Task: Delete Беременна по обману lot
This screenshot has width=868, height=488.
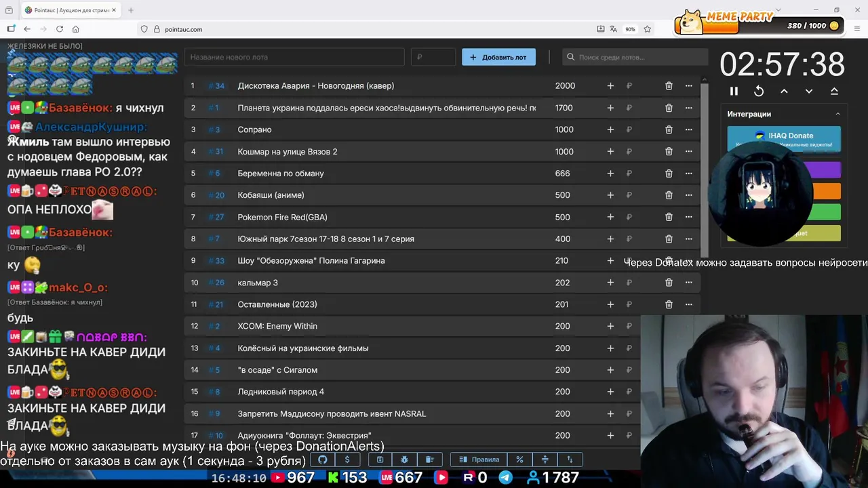Action: tap(669, 173)
